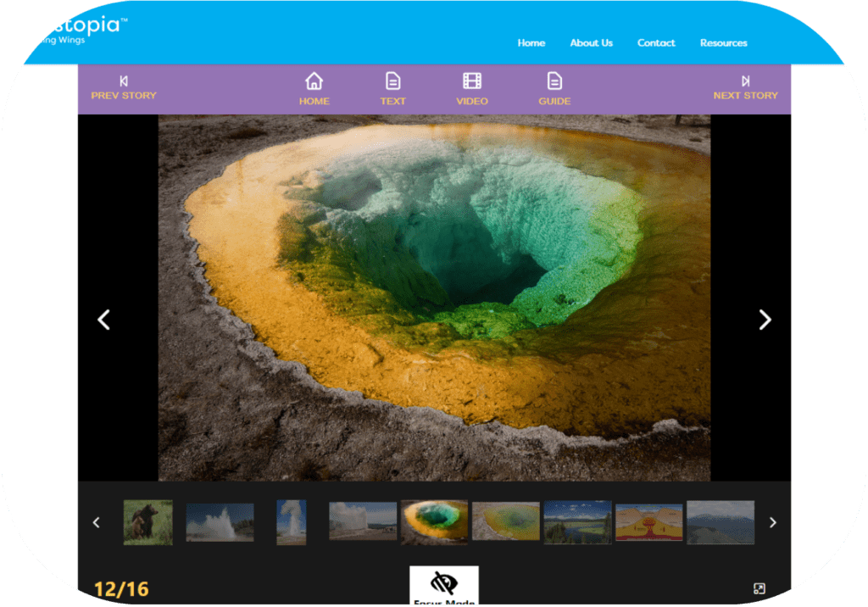Switch to the Contact page
Image resolution: width=868 pixels, height=607 pixels.
[x=656, y=42]
